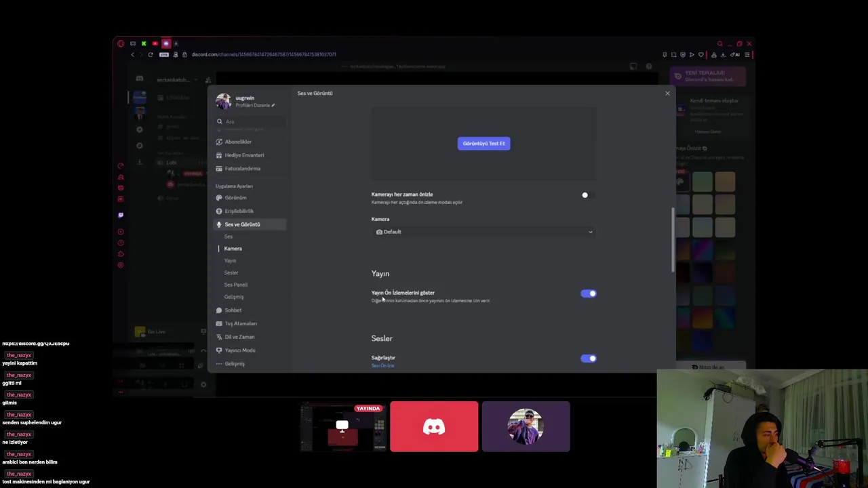Image resolution: width=868 pixels, height=488 pixels.
Task: Toggle Kamerayı her zaman önizle switch
Action: [x=588, y=195]
